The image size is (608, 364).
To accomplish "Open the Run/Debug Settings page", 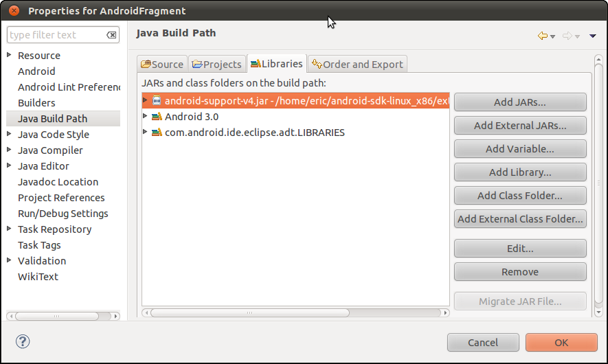I will (63, 214).
